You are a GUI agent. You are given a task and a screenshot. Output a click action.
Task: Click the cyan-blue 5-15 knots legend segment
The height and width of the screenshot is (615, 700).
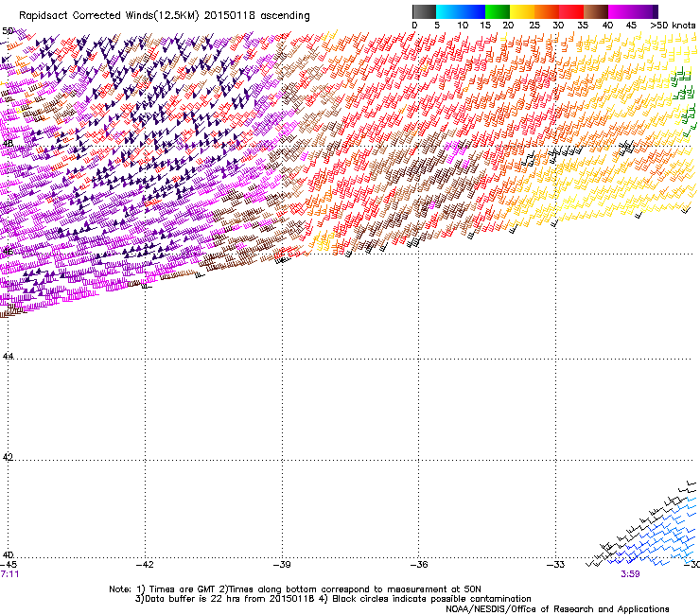click(461, 11)
